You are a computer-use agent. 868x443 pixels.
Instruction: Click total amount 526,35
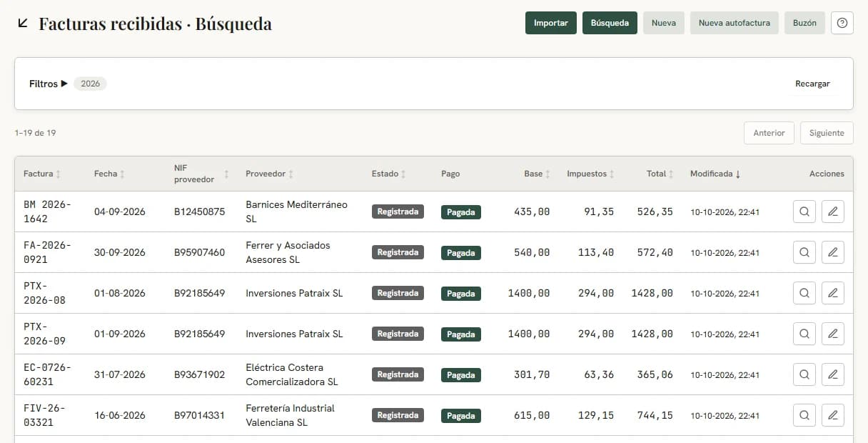(655, 211)
